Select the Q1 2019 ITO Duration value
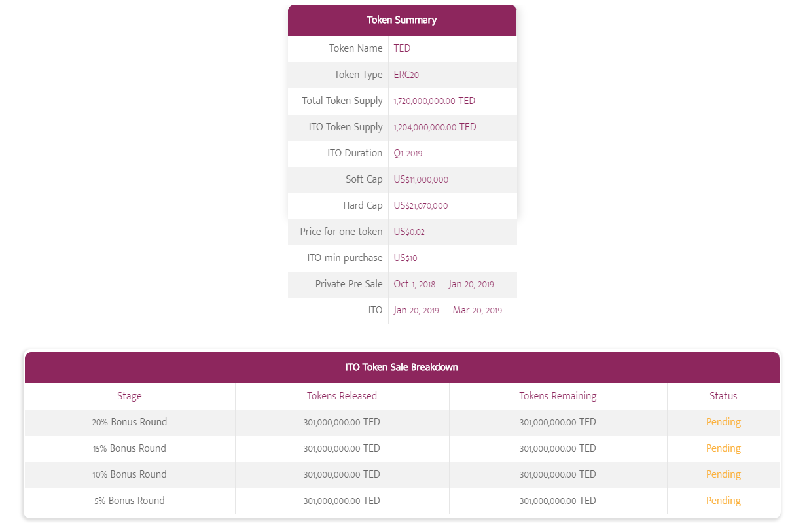The image size is (790, 532). (408, 153)
